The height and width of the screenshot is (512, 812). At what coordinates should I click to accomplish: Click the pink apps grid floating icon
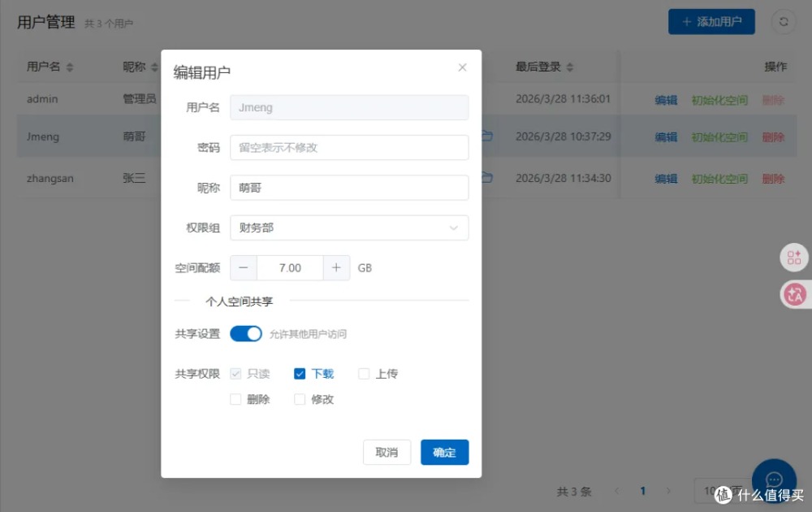pyautogui.click(x=794, y=258)
